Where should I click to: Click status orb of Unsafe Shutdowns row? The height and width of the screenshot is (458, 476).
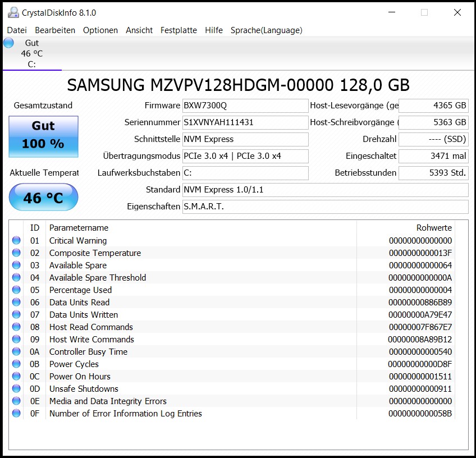coord(16,388)
